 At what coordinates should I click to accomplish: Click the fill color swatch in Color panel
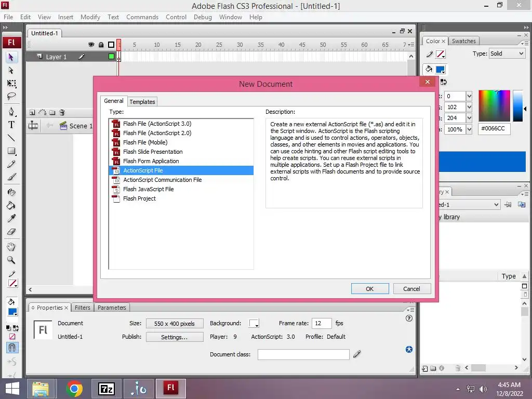pos(440,70)
